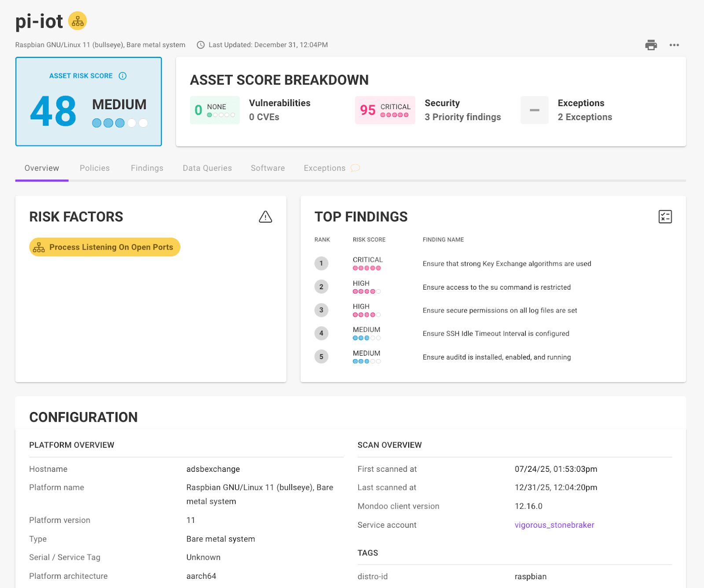Select the yellow Process Listening On Open Ports chip
704x588 pixels.
tap(104, 247)
